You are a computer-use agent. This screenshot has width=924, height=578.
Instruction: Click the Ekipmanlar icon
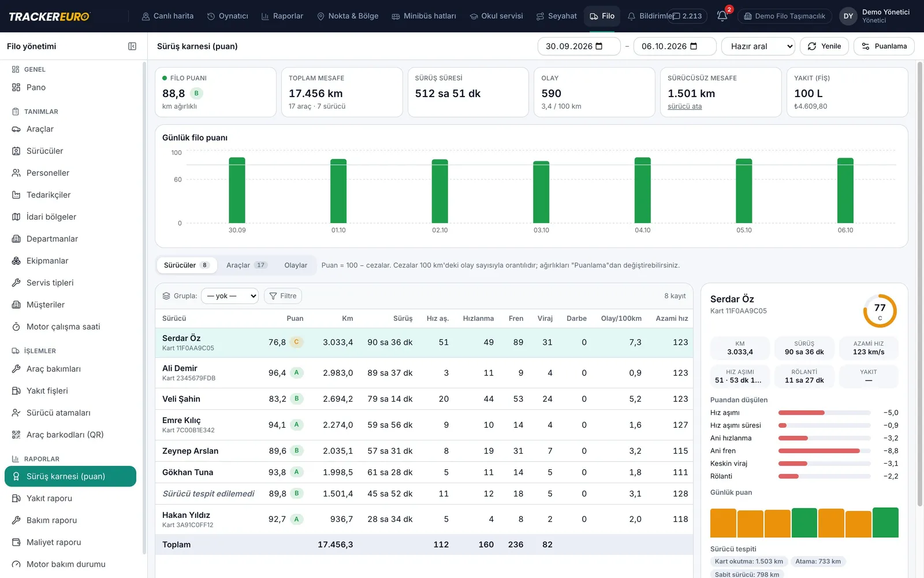point(16,261)
